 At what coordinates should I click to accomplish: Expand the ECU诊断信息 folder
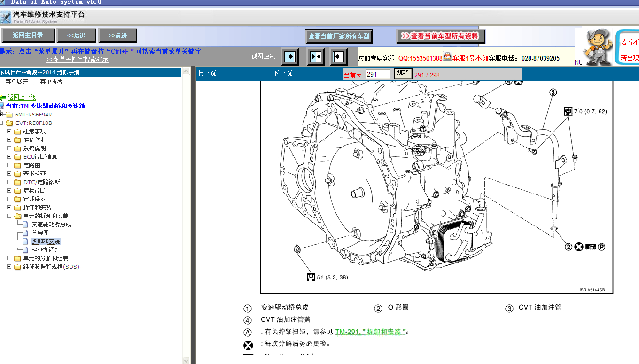pos(9,157)
